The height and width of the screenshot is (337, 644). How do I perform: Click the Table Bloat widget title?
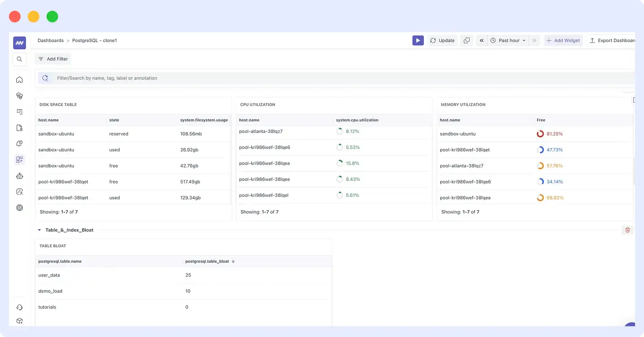53,246
